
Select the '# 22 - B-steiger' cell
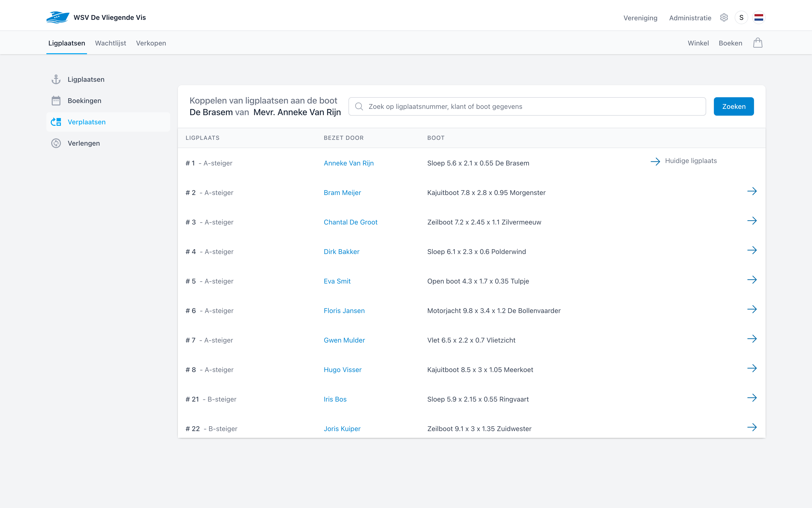tap(211, 429)
